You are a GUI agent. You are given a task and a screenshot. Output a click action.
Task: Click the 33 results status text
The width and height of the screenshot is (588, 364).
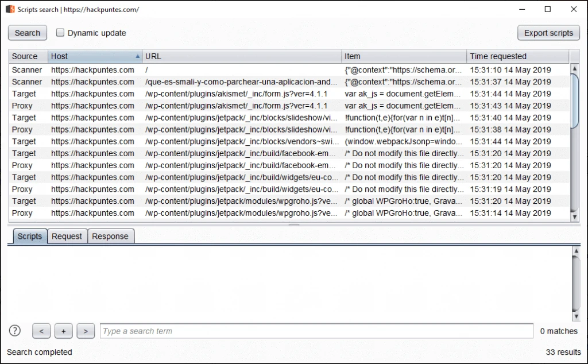[x=563, y=353]
